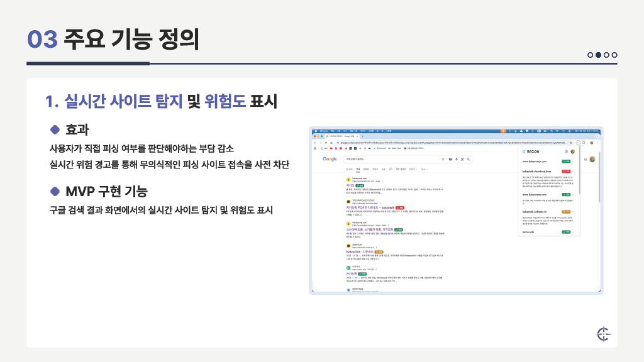
Task: Expand the kakaotalk.download.beer entry chevron
Action: pyautogui.click(x=574, y=171)
